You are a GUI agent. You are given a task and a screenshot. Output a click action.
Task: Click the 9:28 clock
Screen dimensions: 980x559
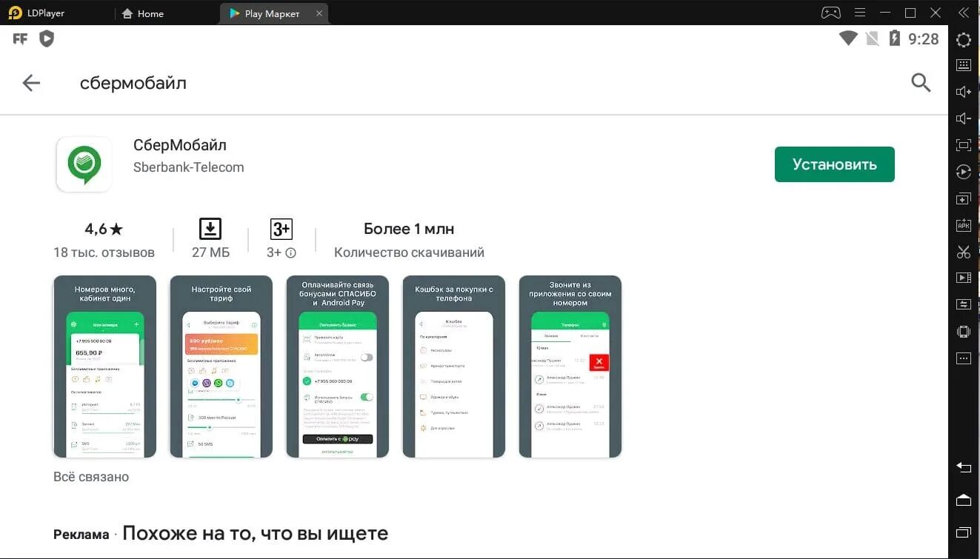point(924,39)
